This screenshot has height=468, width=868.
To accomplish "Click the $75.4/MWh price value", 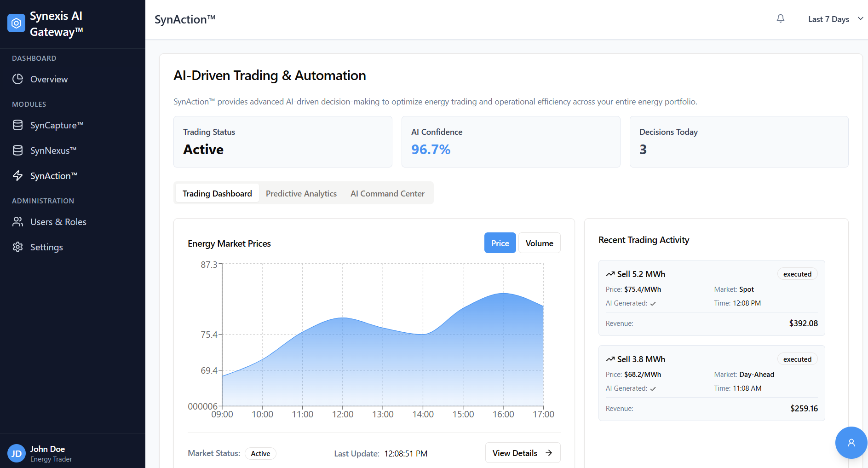I will click(643, 289).
